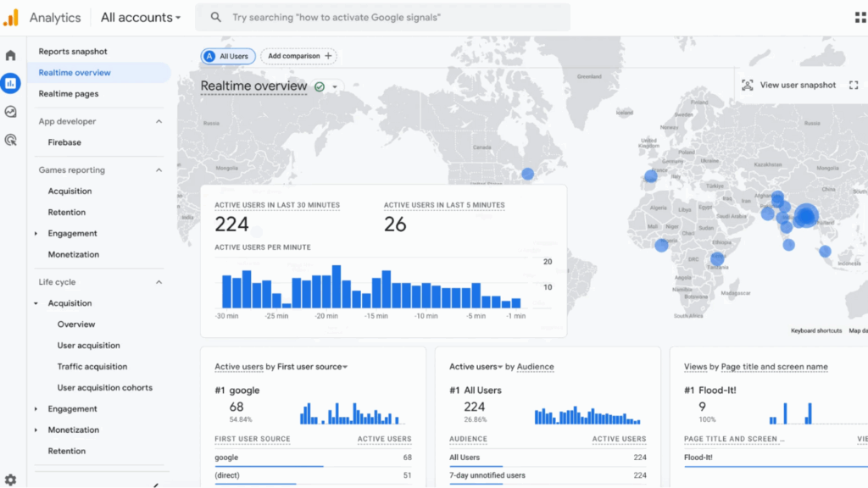
Task: Collapse the Games reporting section
Action: point(158,169)
